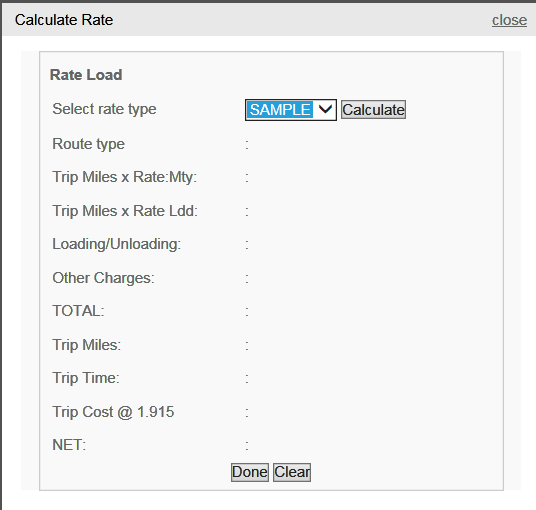
Task: Click the Trip Miles label
Action: pyautogui.click(x=86, y=345)
